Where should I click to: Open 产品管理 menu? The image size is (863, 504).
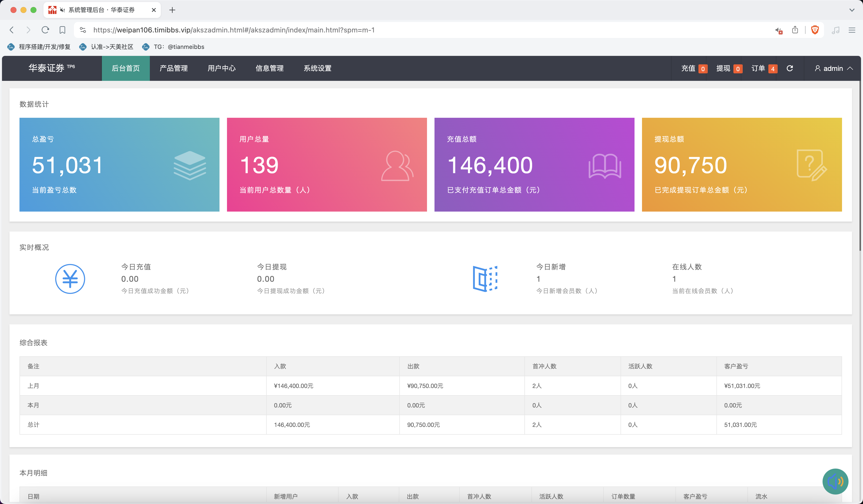tap(174, 68)
